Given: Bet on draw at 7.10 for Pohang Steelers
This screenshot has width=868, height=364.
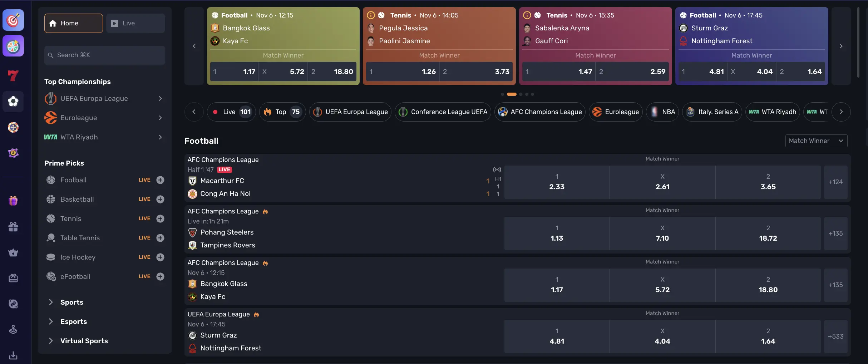Looking at the screenshot, I should pos(662,233).
